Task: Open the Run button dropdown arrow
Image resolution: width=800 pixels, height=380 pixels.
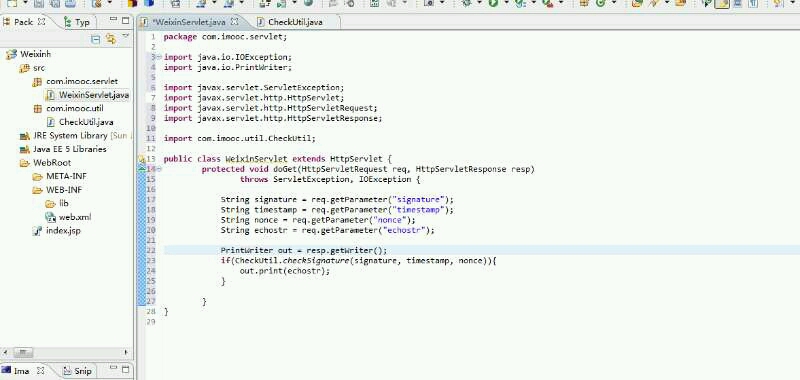Action: [x=506, y=3]
